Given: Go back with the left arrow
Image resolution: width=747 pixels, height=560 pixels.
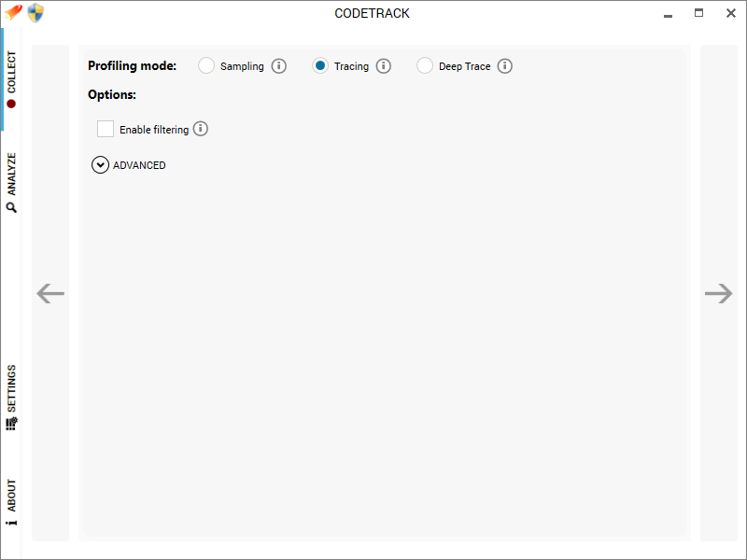Looking at the screenshot, I should (x=50, y=293).
